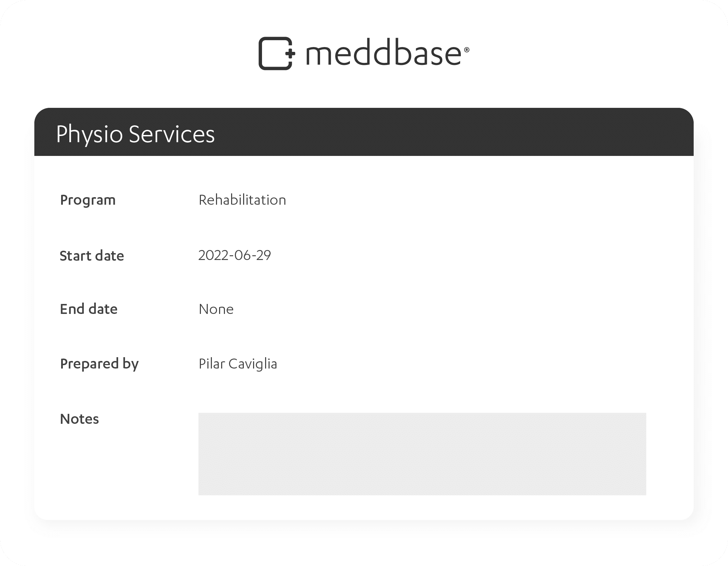Click the End date value showing None
Image resolution: width=728 pixels, height=566 pixels.
click(x=216, y=309)
